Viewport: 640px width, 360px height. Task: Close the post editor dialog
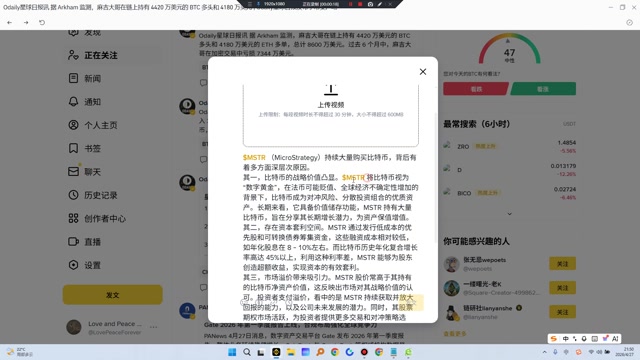click(x=423, y=72)
